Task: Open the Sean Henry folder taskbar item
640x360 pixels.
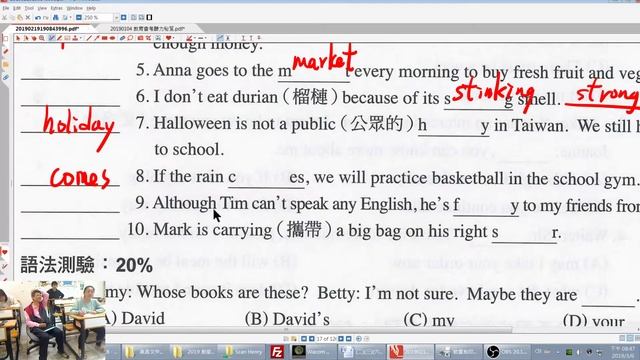Action: click(241, 351)
